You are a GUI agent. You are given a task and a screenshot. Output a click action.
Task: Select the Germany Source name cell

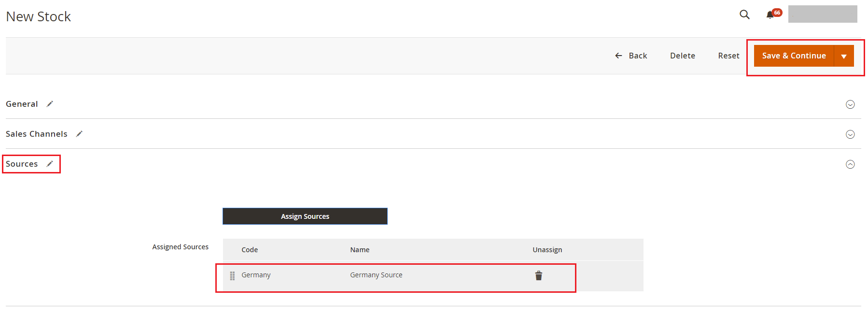tap(376, 275)
